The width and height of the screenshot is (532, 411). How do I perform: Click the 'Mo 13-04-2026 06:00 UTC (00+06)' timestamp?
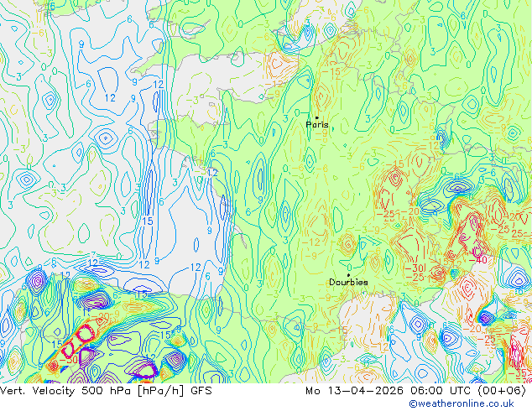tap(415, 391)
